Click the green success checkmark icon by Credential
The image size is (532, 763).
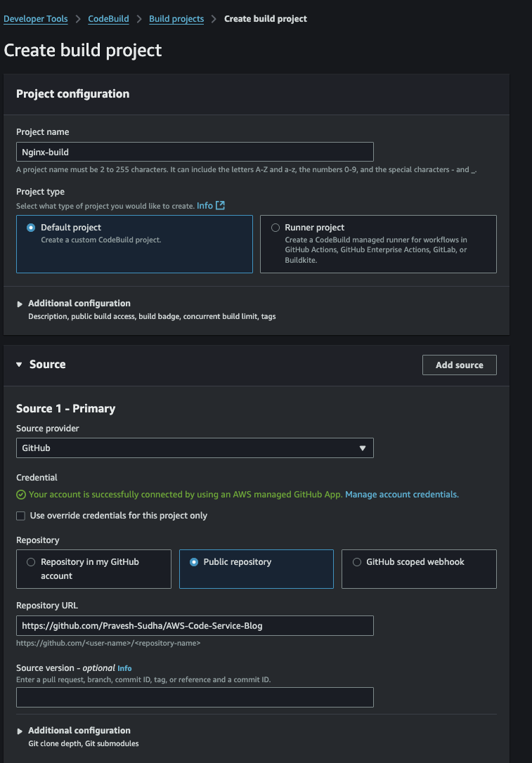coord(21,495)
